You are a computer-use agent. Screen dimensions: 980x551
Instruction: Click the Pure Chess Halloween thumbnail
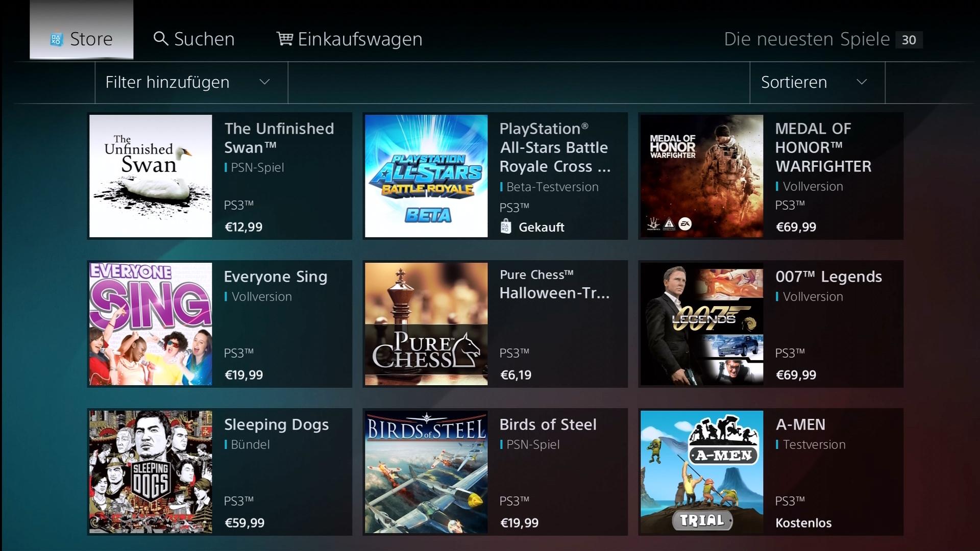pyautogui.click(x=426, y=323)
